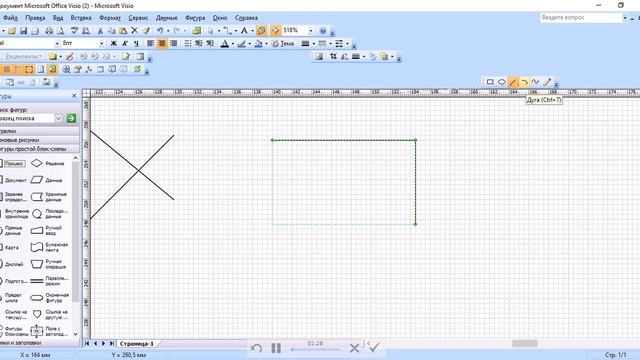Cut selection with scissors icon

click(x=100, y=31)
